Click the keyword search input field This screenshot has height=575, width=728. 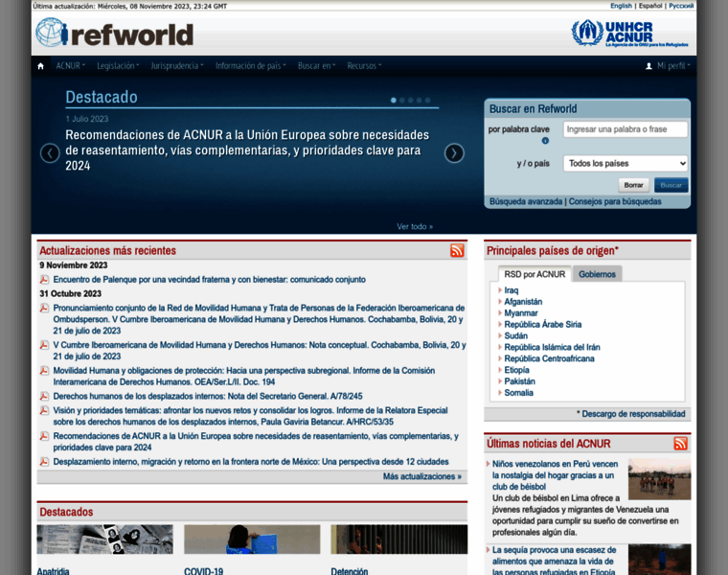(x=626, y=129)
